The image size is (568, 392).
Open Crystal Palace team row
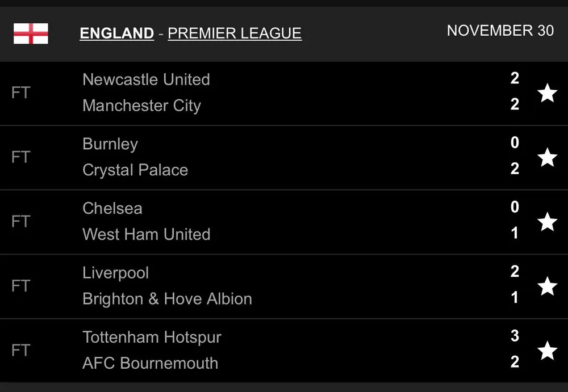click(x=135, y=170)
